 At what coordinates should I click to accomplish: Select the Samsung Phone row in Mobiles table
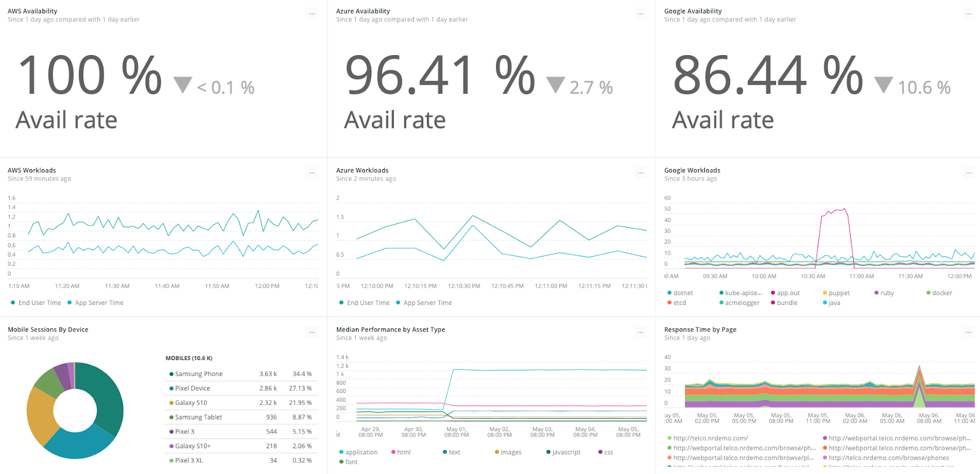[241, 374]
